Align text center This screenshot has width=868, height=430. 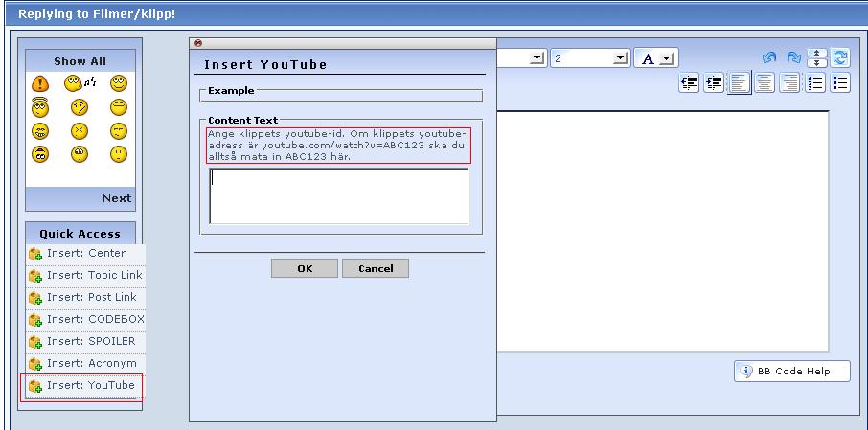click(x=765, y=83)
